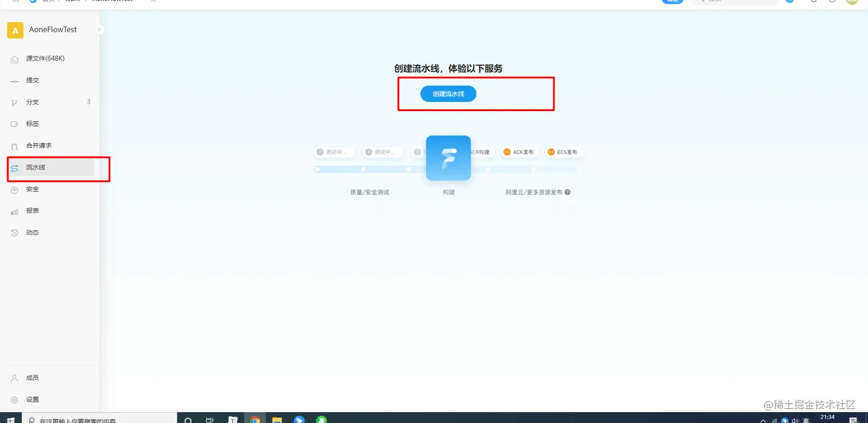Click the ACK发布 pill
The width and height of the screenshot is (868, 423).
point(519,152)
